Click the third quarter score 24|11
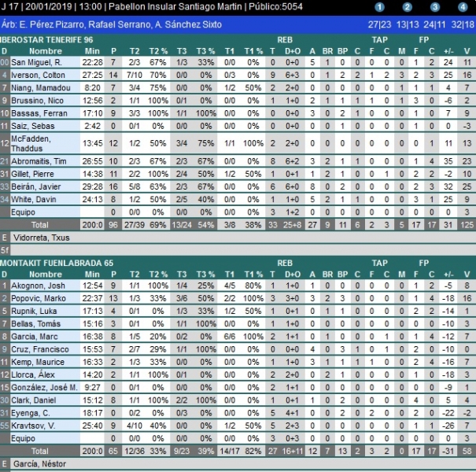Screen dimensions: 476x472 434,24
